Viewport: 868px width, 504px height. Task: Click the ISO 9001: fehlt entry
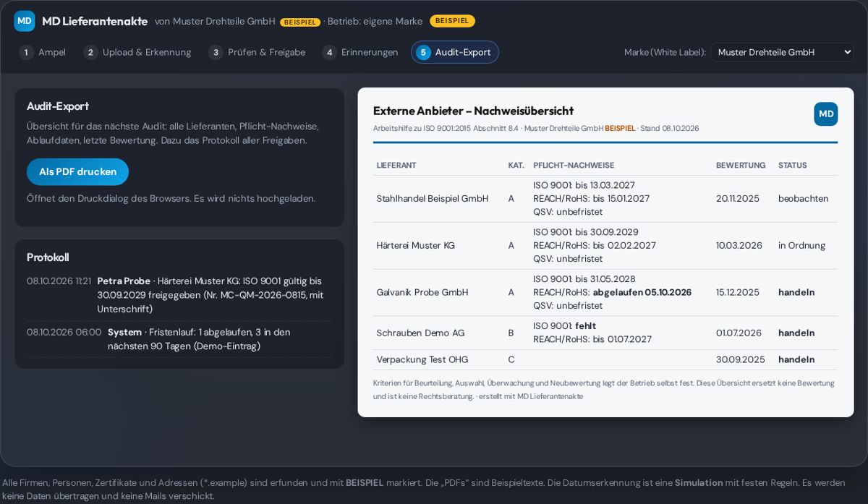point(564,326)
